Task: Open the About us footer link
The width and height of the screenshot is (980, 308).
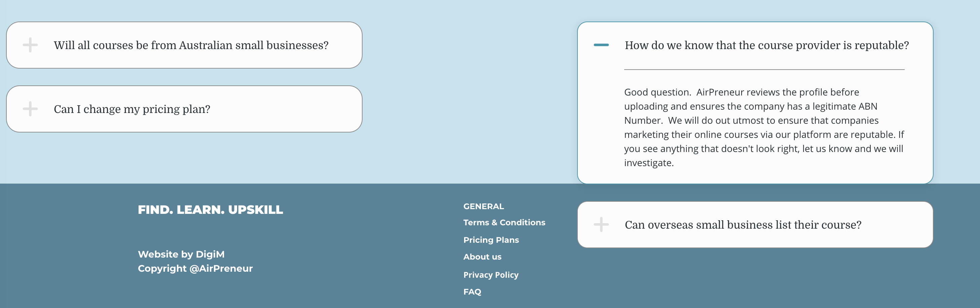Action: pos(482,257)
